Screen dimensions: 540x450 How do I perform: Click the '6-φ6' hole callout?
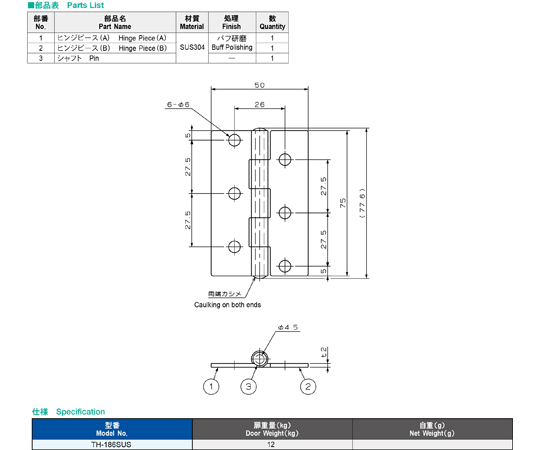coord(178,104)
